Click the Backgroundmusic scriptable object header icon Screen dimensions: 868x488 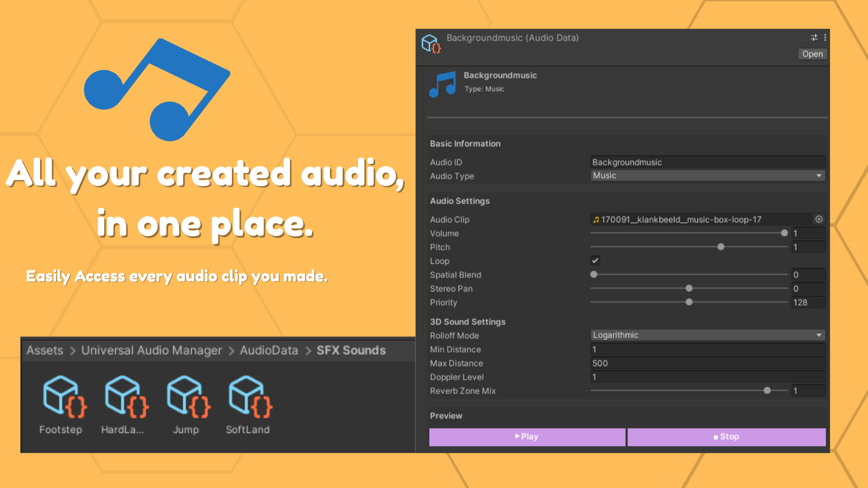pyautogui.click(x=431, y=44)
